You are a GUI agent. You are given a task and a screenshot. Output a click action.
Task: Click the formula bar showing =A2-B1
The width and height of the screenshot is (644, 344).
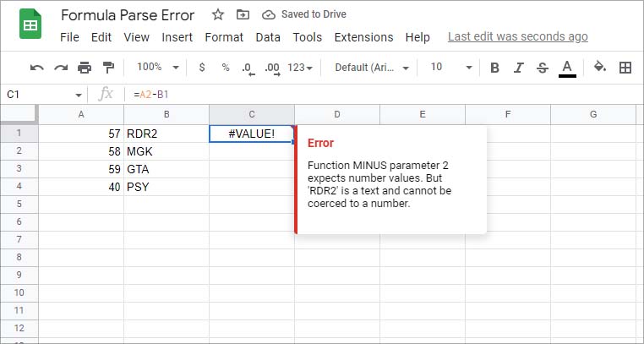pos(384,95)
